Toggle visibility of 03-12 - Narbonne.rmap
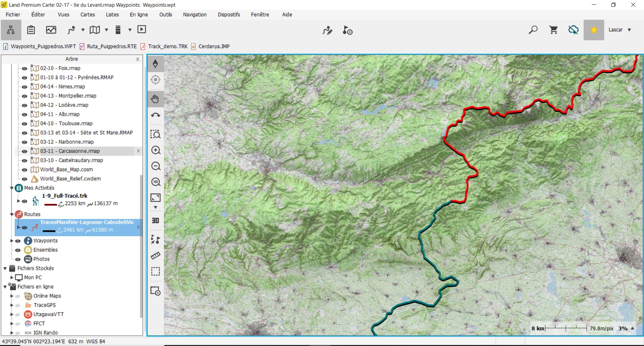The height and width of the screenshot is (346, 644). [x=24, y=142]
